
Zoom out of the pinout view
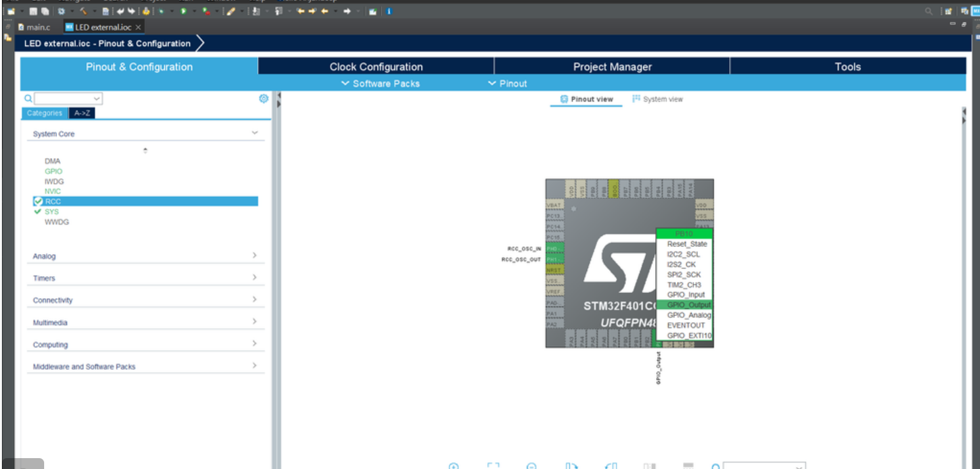click(531, 465)
